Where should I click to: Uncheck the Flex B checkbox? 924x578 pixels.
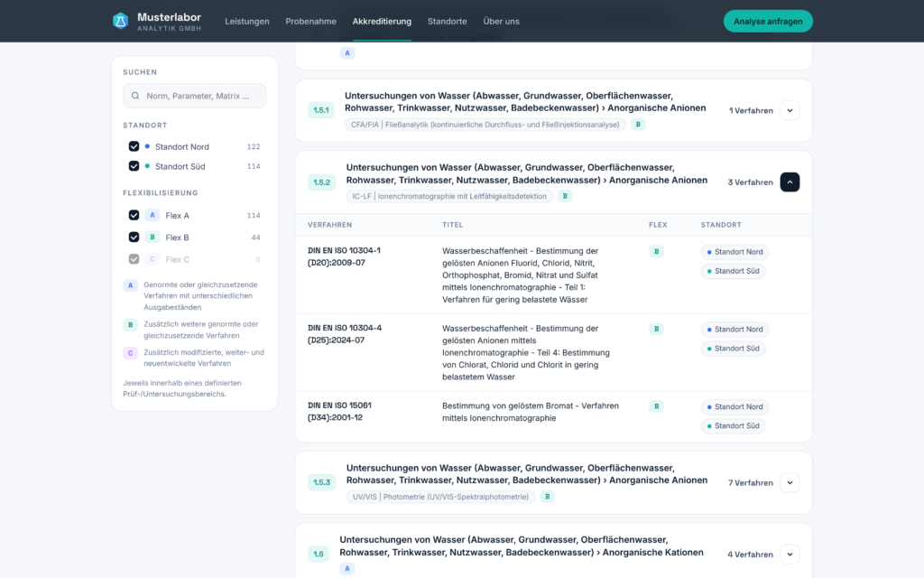134,238
